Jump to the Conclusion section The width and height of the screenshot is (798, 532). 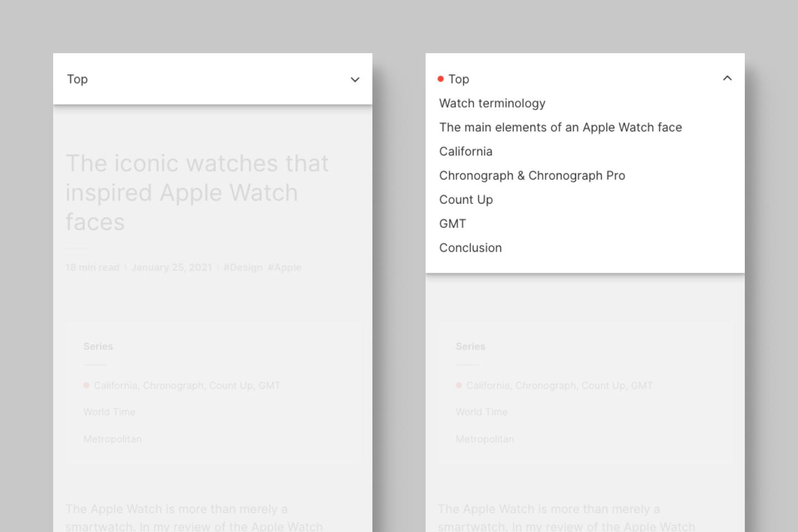[x=470, y=248]
